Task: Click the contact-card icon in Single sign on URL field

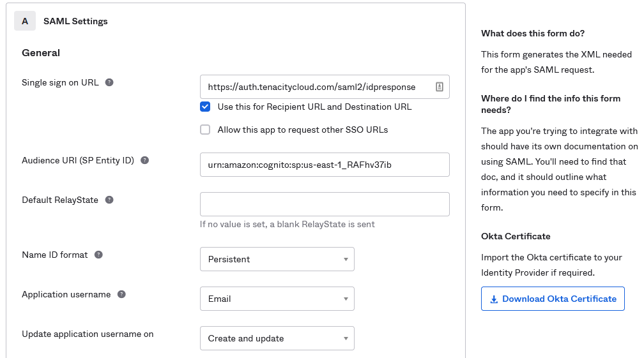Action: pyautogui.click(x=440, y=87)
